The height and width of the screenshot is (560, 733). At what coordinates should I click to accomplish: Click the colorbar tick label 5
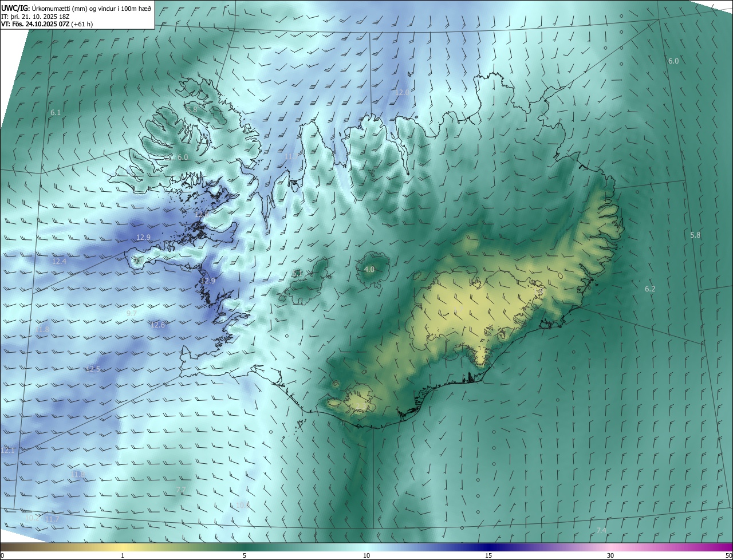pyautogui.click(x=245, y=556)
